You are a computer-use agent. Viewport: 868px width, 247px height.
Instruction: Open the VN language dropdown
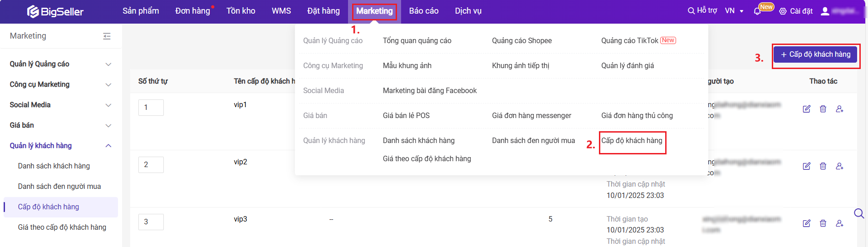734,11
